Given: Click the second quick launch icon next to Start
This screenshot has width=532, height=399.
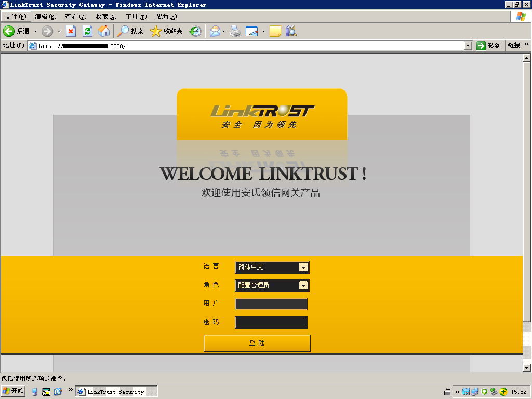Looking at the screenshot, I should point(46,392).
